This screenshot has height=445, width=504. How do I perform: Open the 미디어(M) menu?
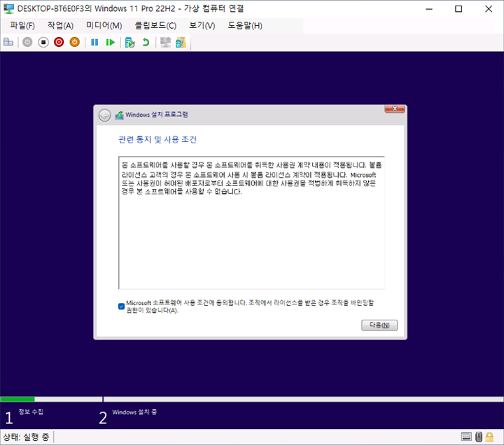click(x=104, y=25)
